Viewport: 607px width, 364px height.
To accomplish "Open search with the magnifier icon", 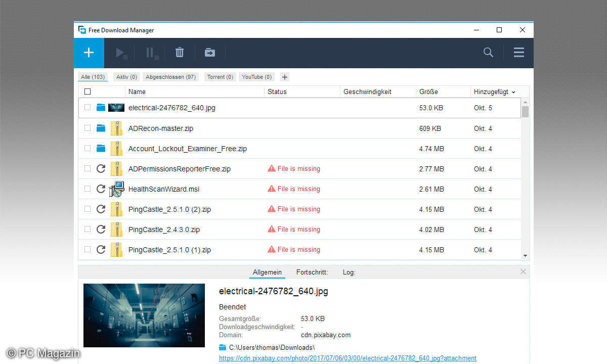I will [488, 52].
